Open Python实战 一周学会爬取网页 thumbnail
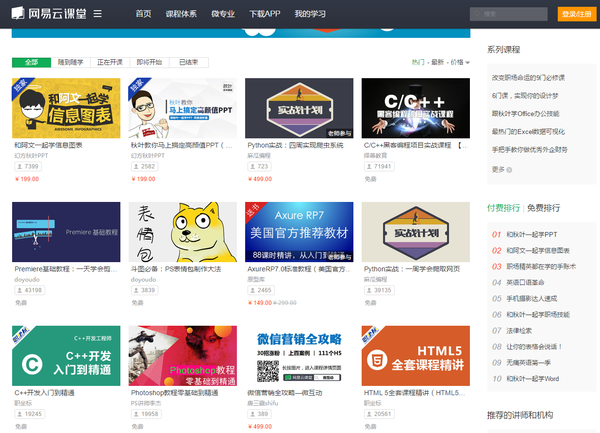600x433 pixels. pyautogui.click(x=416, y=232)
